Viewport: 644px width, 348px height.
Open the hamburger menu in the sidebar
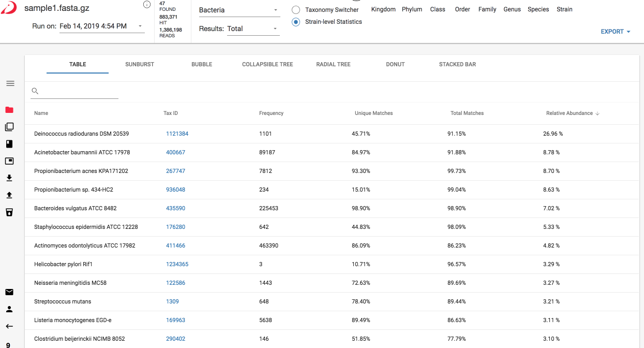tap(10, 83)
